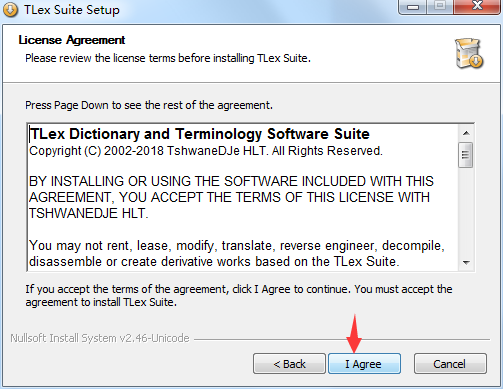Click the Nullsoft Install System version label
The image size is (503, 389).
click(100, 338)
